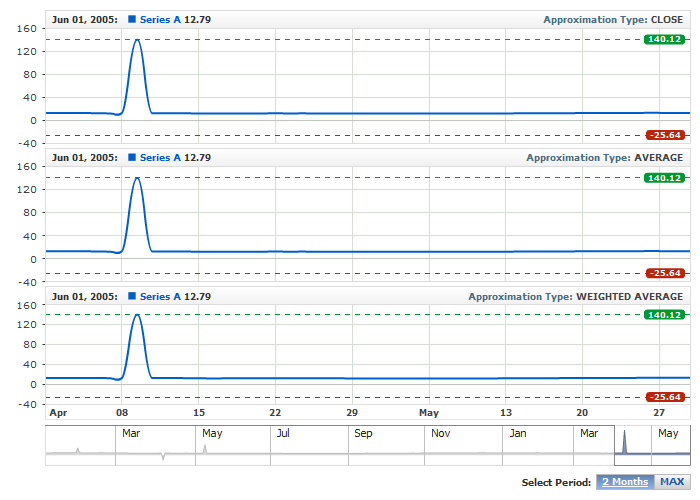This screenshot has height=500, width=700.
Task: Jump to Jan in the timeline scroller
Action: (517, 434)
